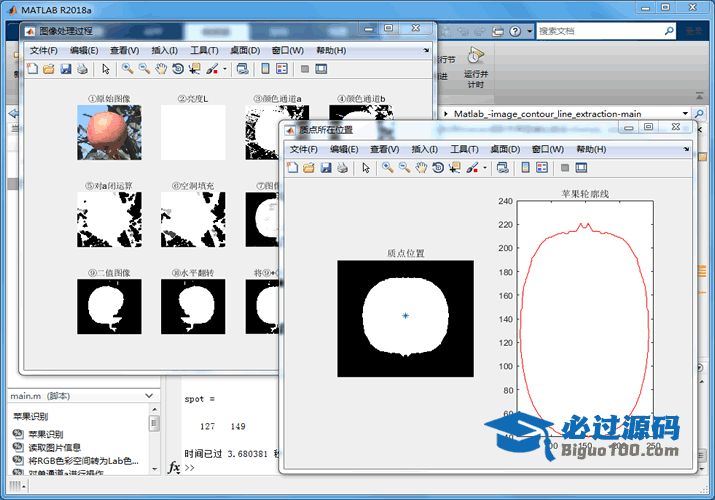This screenshot has width=715, height=500.
Task: Toggle Insert Colorbar in the 图像处理过程 toolbar
Action: [265, 69]
